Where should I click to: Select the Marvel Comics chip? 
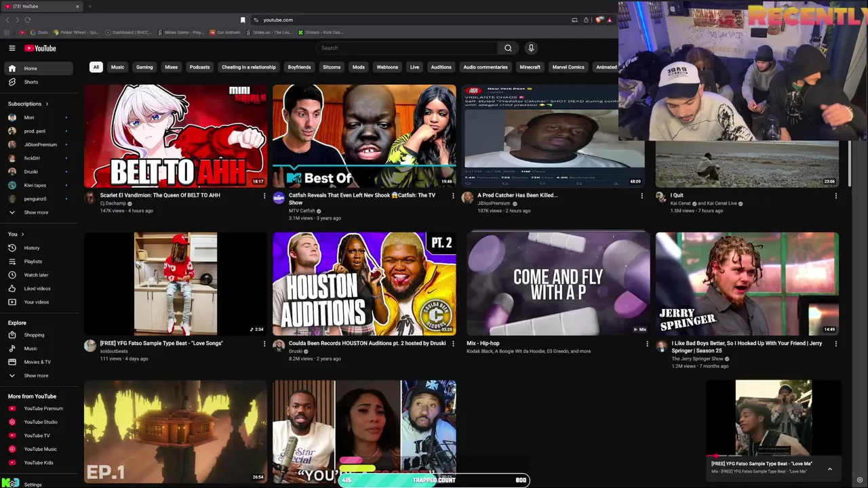pos(568,67)
